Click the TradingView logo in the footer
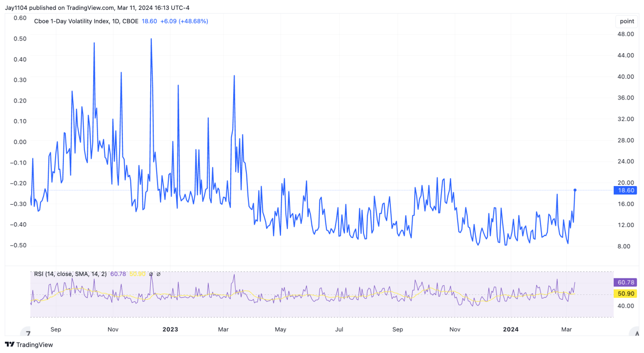 point(29,345)
